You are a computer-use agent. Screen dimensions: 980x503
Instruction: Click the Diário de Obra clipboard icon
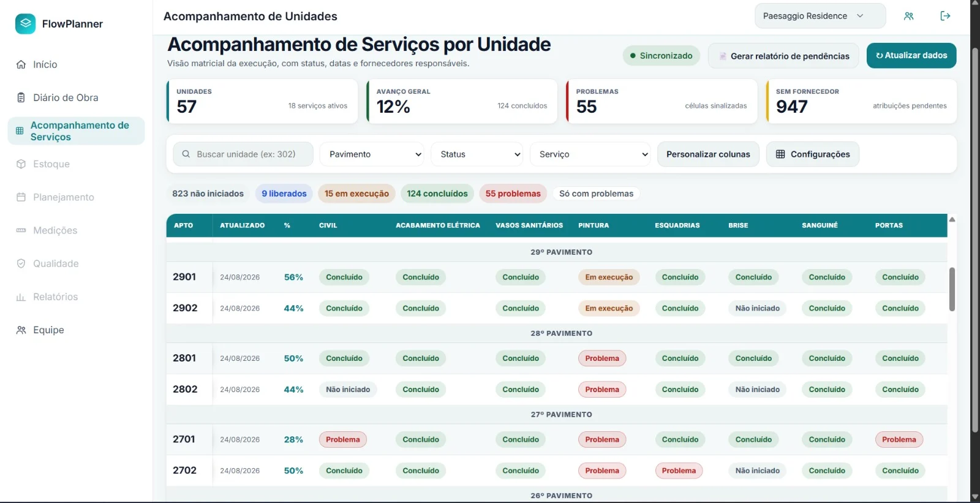tap(21, 97)
